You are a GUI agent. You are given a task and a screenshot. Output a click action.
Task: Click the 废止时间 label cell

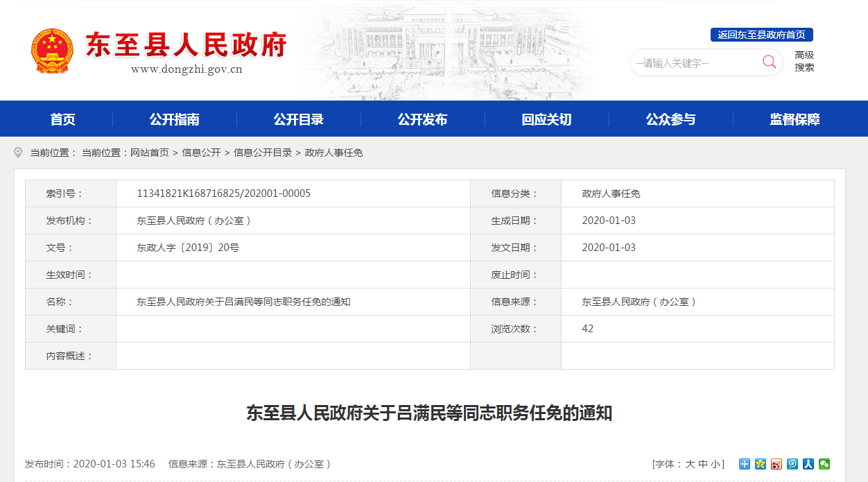pyautogui.click(x=516, y=275)
